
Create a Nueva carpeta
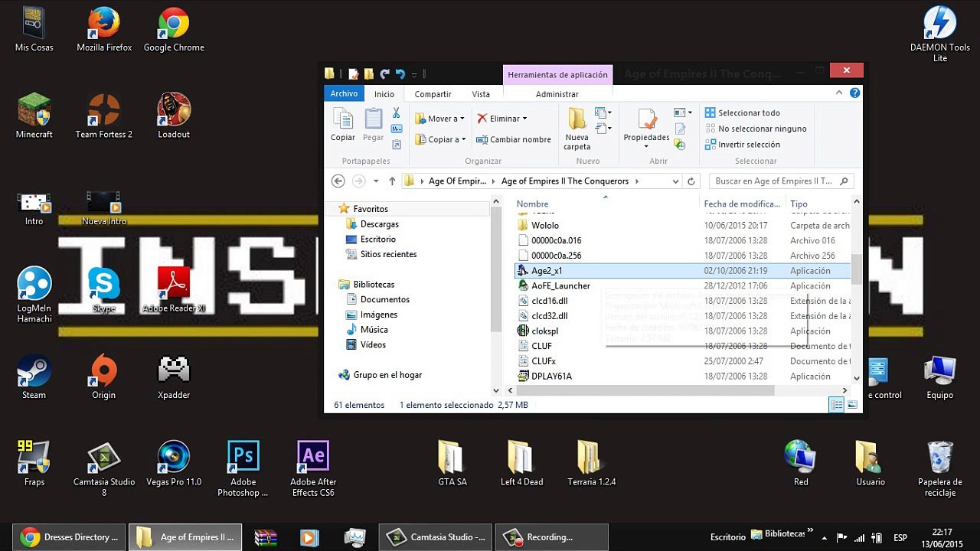coord(577,129)
